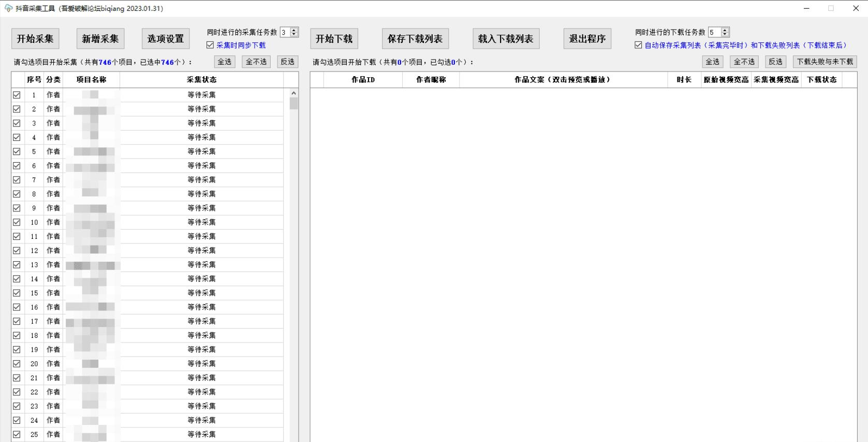Click the 下载状态 column header
The image size is (868, 442).
(822, 80)
